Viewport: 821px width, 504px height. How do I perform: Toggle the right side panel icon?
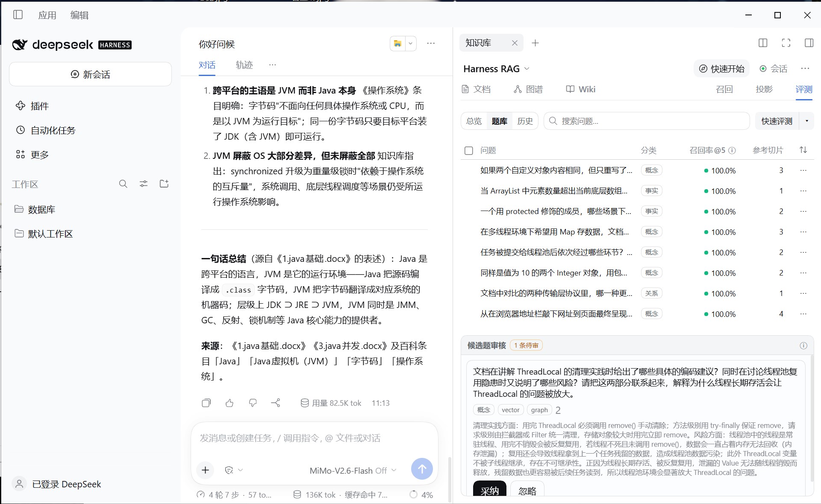point(809,43)
